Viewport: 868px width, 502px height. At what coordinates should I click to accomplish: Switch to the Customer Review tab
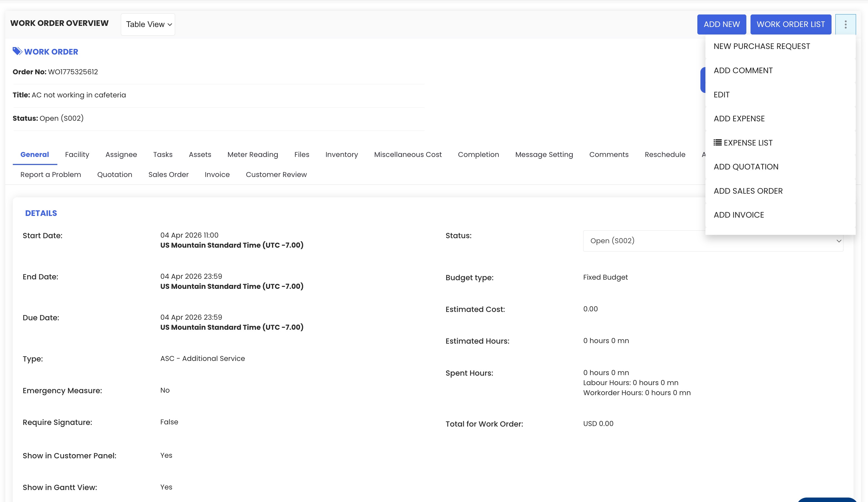[276, 174]
